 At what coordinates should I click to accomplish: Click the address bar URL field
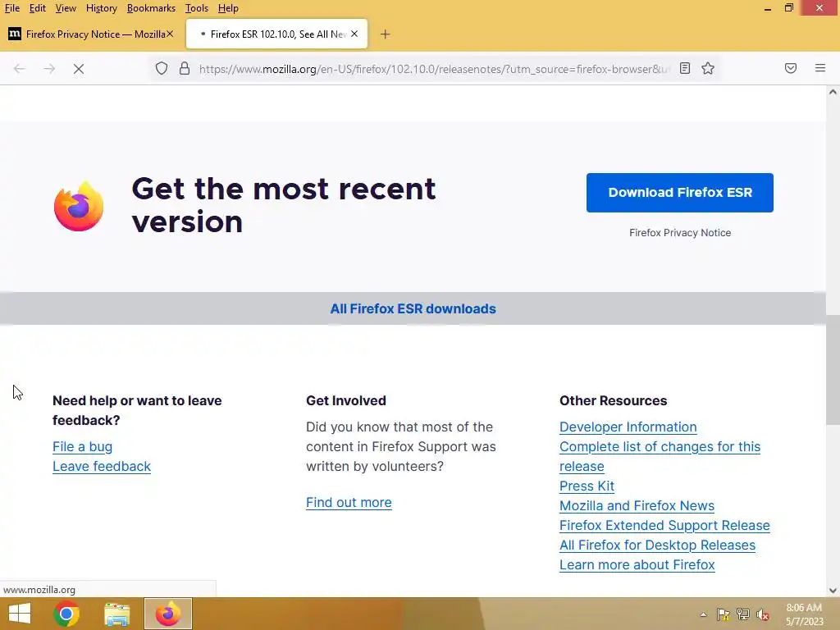[x=434, y=69]
